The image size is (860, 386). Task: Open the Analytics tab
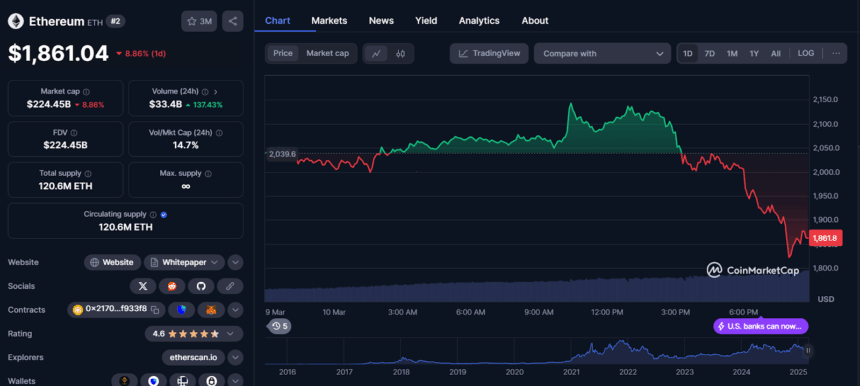coord(479,20)
